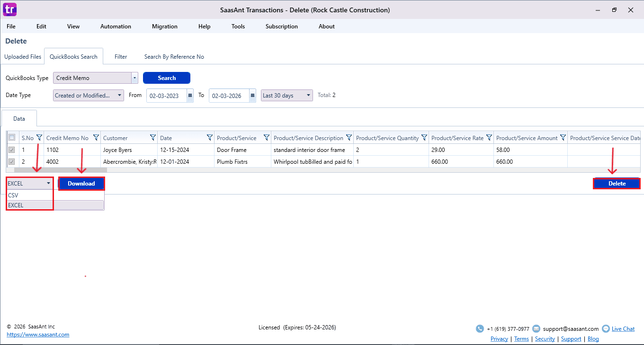Open Product/Service column filter funnel

click(267, 138)
